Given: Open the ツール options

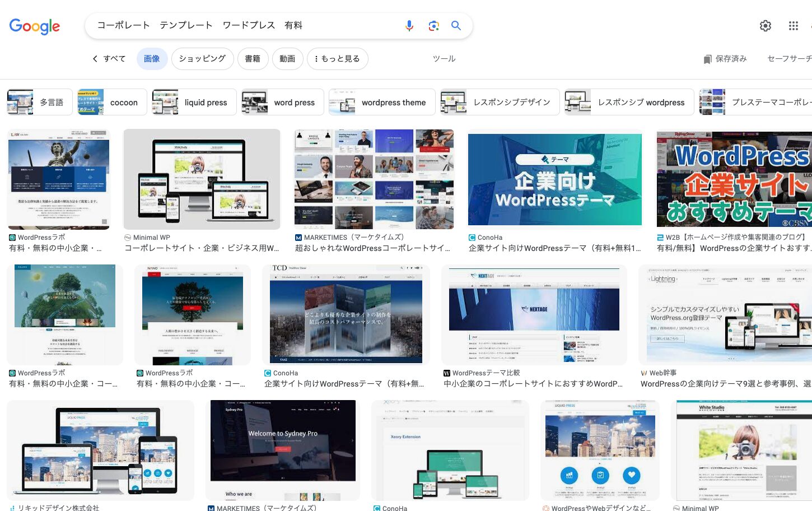Looking at the screenshot, I should 444,59.
